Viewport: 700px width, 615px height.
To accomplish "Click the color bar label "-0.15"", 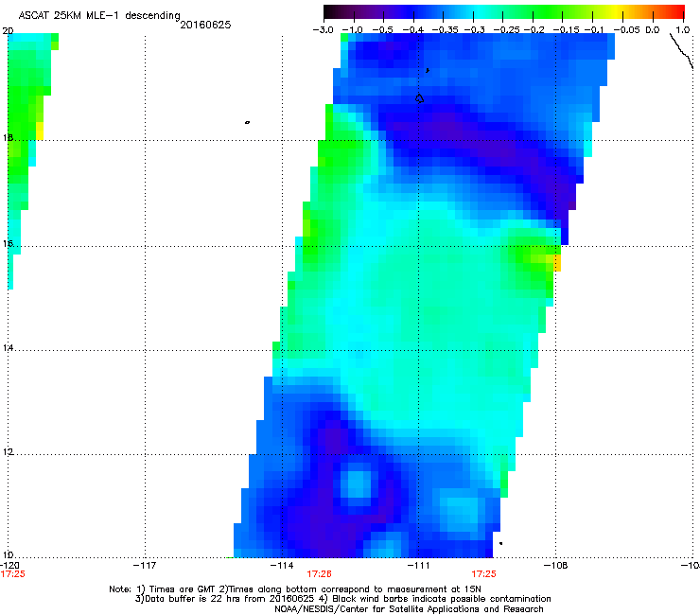I will [x=566, y=30].
